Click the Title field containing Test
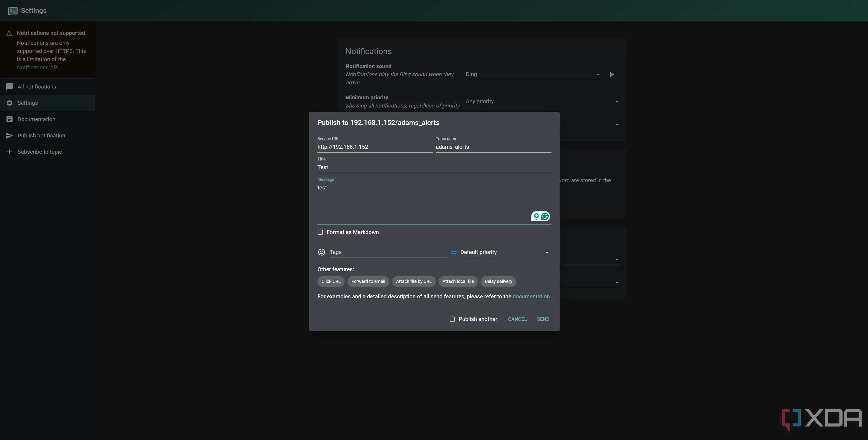Screen dimensions: 868x440 [x=434, y=167]
